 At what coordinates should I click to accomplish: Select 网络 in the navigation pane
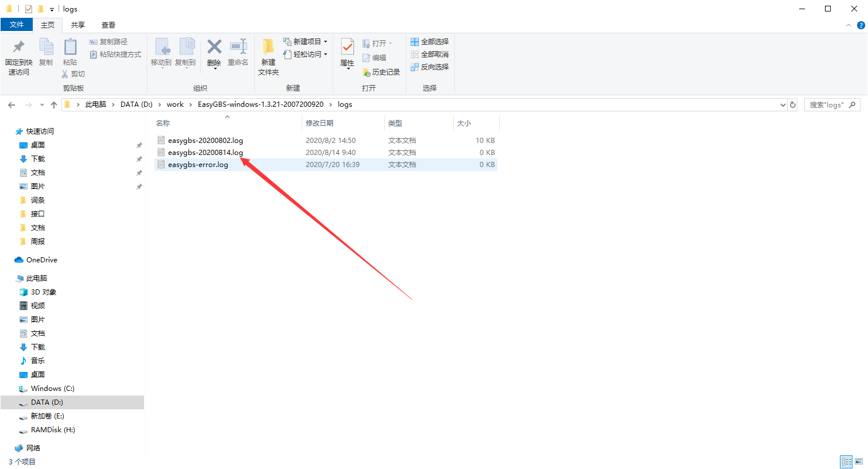coord(28,448)
